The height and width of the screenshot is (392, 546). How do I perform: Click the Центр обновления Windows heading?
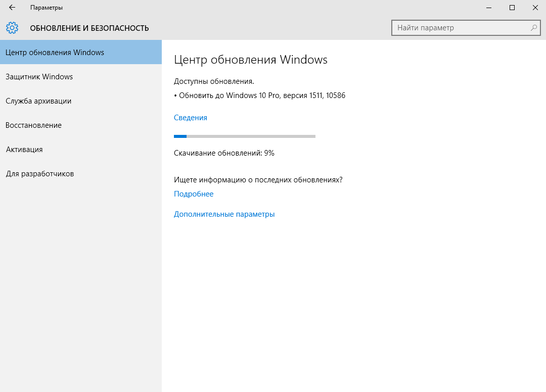[251, 60]
